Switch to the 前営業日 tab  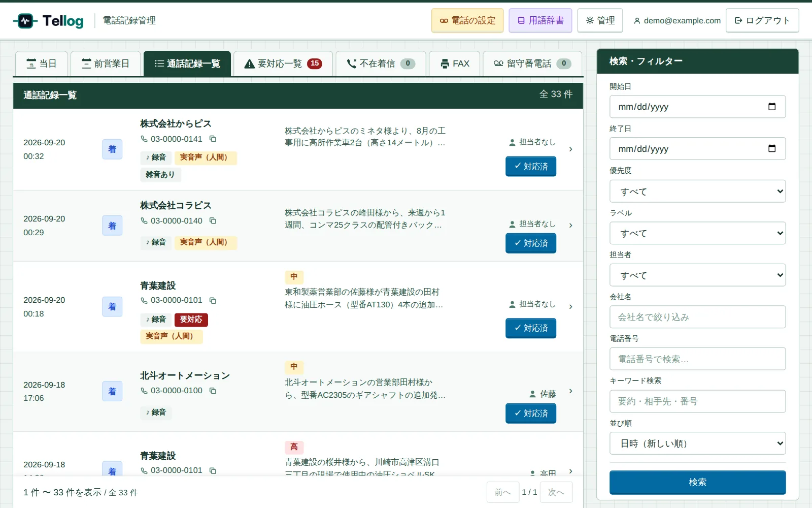coord(106,63)
